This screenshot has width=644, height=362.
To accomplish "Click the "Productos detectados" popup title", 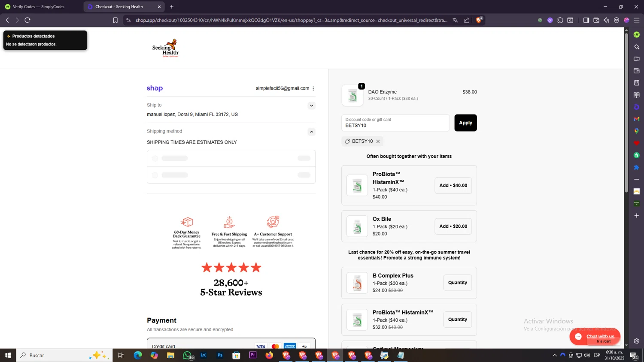I will coord(33,36).
